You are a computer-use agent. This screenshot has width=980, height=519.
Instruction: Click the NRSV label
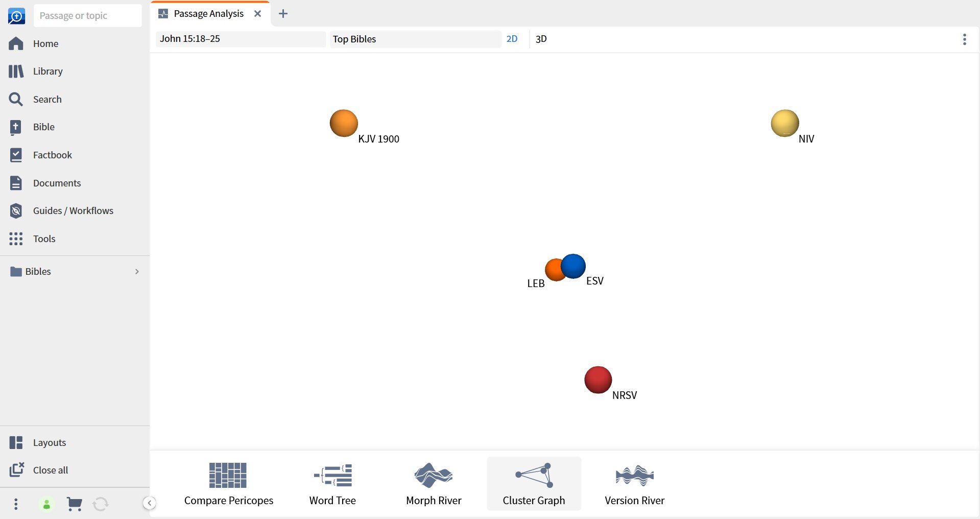pyautogui.click(x=625, y=395)
